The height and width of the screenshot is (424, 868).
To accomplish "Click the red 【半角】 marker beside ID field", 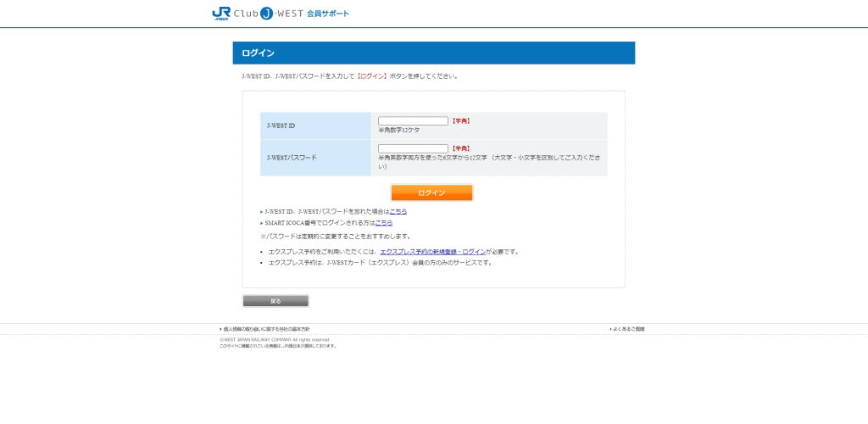I will (x=460, y=121).
